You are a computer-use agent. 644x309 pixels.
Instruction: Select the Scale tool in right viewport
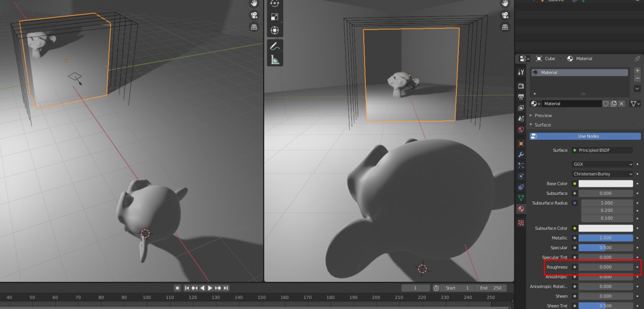(x=275, y=17)
